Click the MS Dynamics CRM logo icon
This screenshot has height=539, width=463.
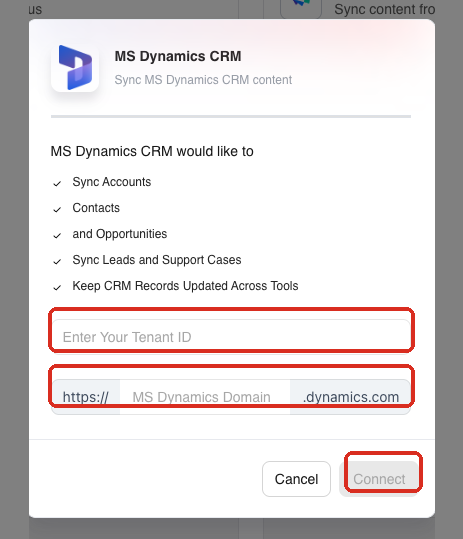75,68
